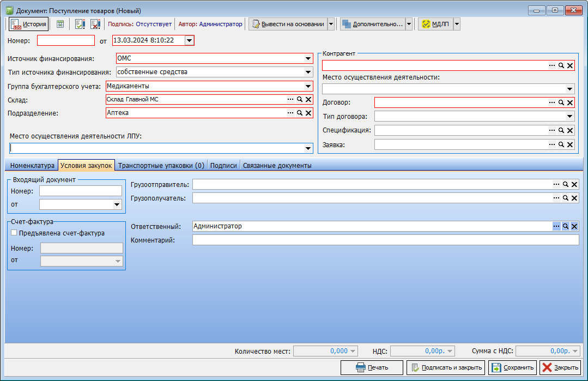Clear the Ответственный field value

[x=574, y=226]
